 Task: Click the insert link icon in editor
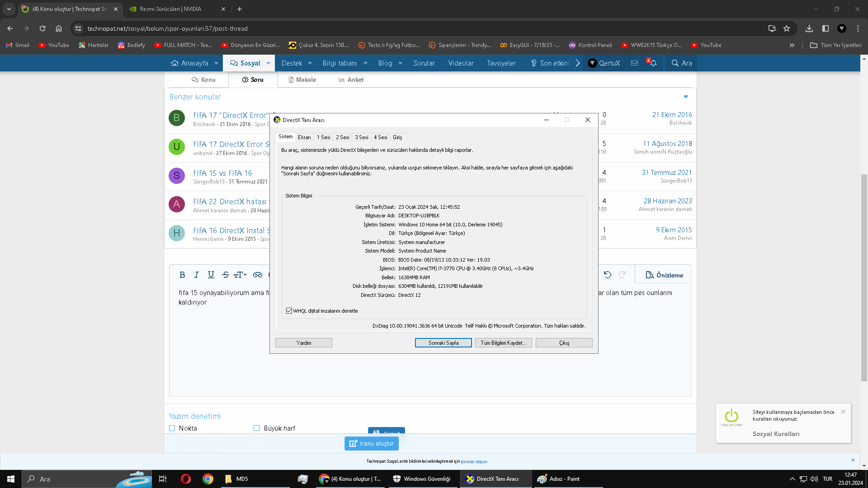(x=258, y=275)
